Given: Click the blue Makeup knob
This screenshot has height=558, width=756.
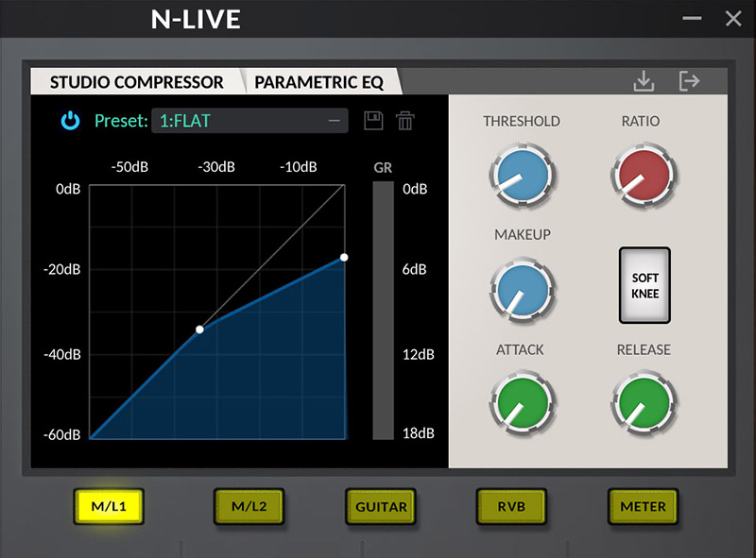Looking at the screenshot, I should [521, 288].
